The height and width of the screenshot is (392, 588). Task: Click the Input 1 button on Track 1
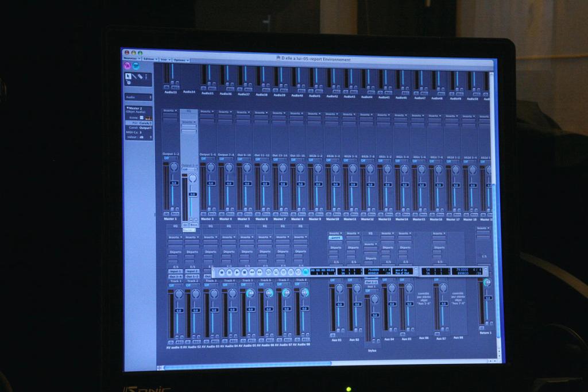(175, 271)
